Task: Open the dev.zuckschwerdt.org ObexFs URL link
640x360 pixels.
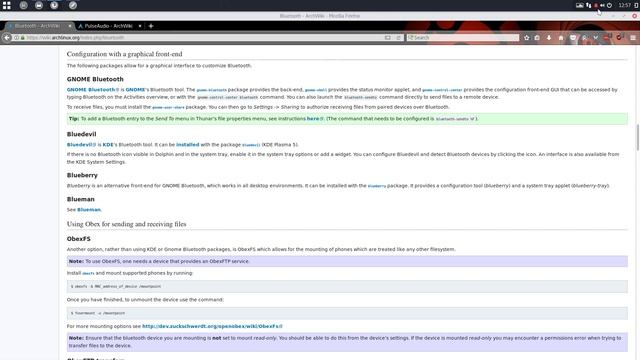Action: coord(212,326)
